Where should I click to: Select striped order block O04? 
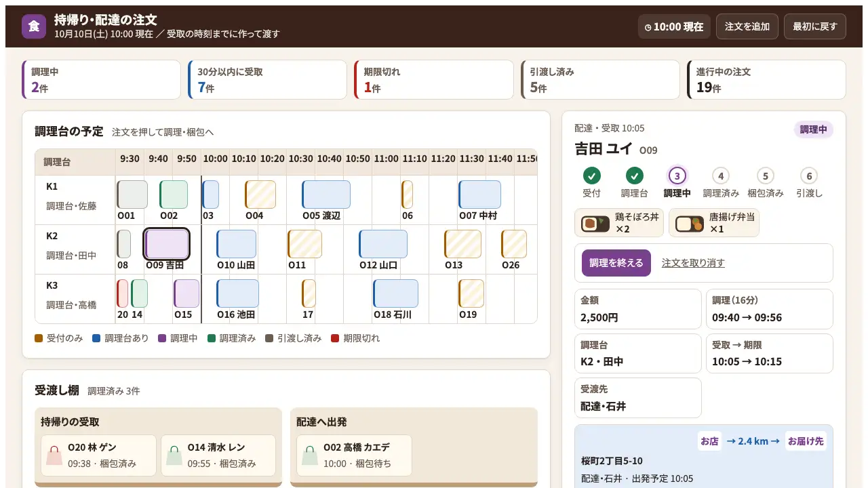(260, 195)
